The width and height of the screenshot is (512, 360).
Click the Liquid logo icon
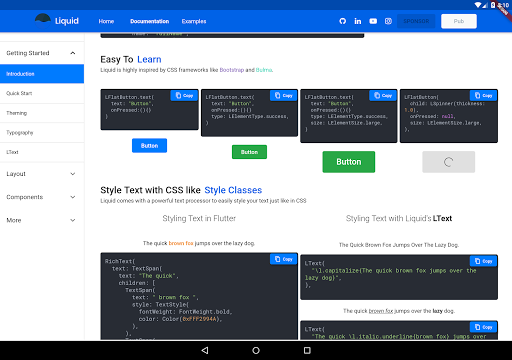(x=43, y=21)
